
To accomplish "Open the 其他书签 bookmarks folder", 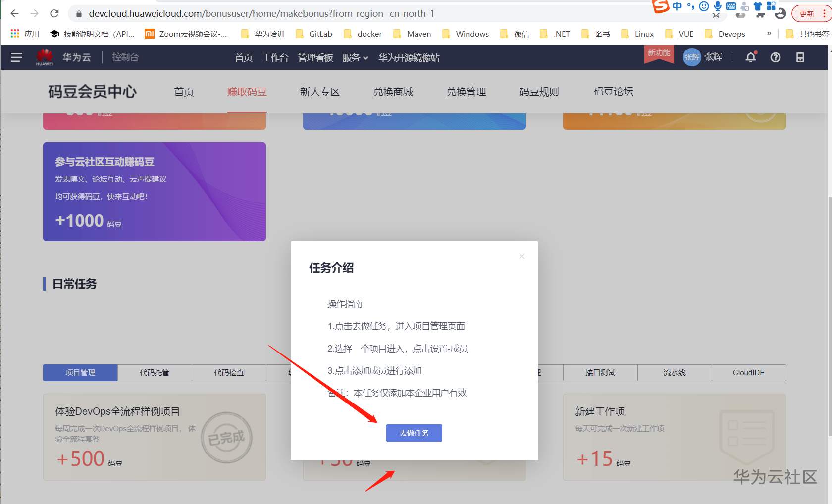I will point(807,34).
